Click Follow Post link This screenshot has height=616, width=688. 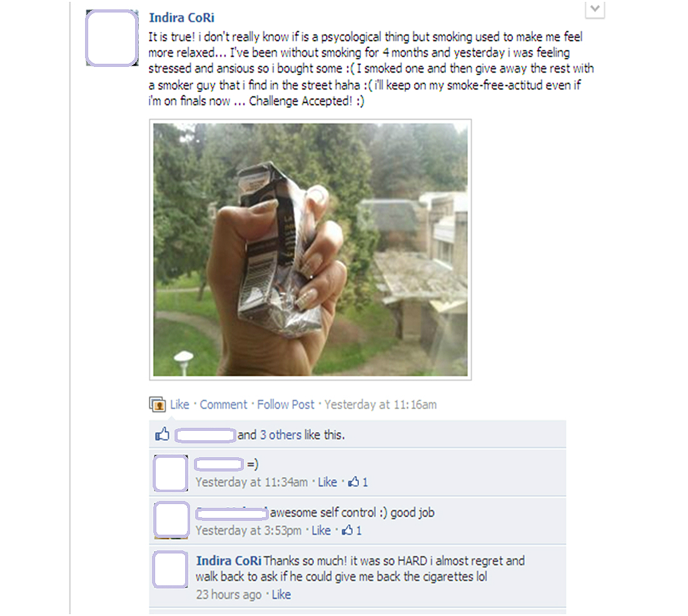[286, 405]
